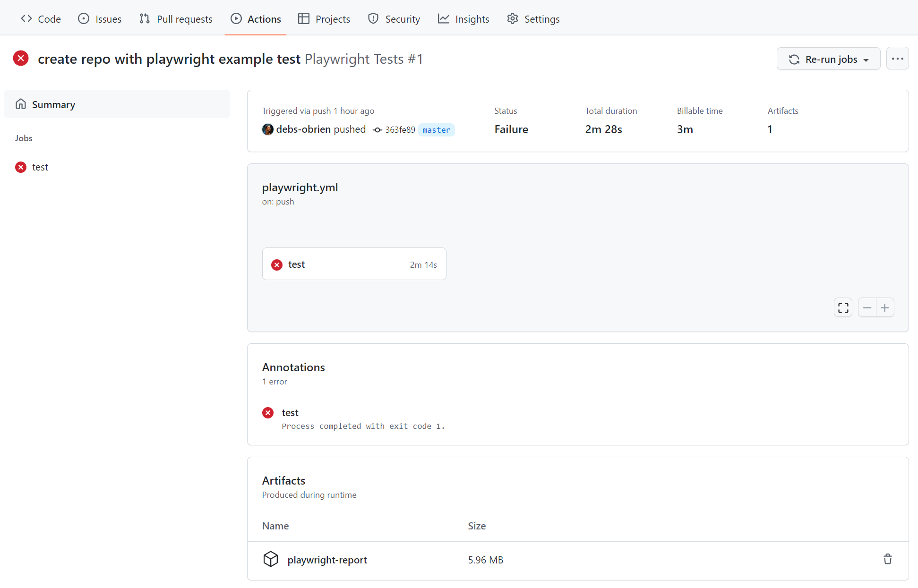
Task: Open playwright.yml workflow file link
Action: [300, 187]
